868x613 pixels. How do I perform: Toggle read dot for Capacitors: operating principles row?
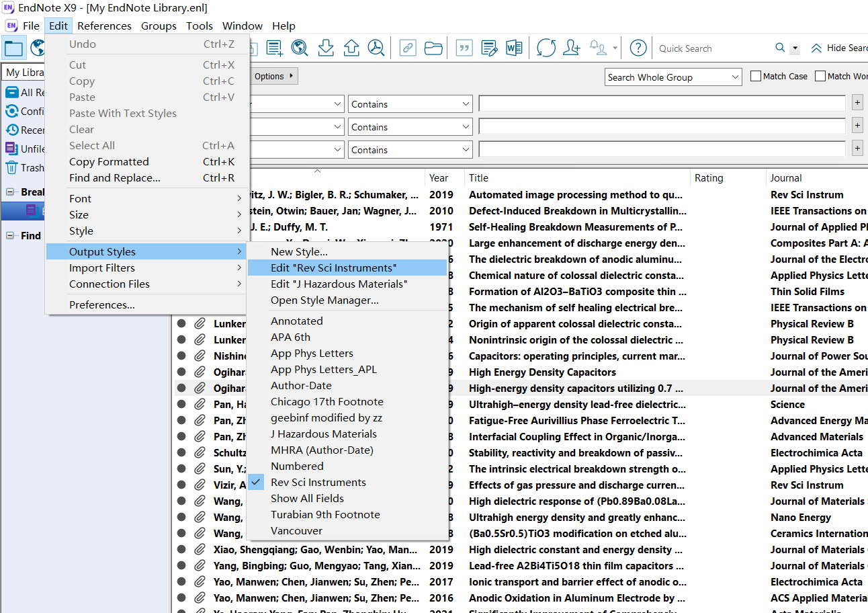(x=181, y=356)
